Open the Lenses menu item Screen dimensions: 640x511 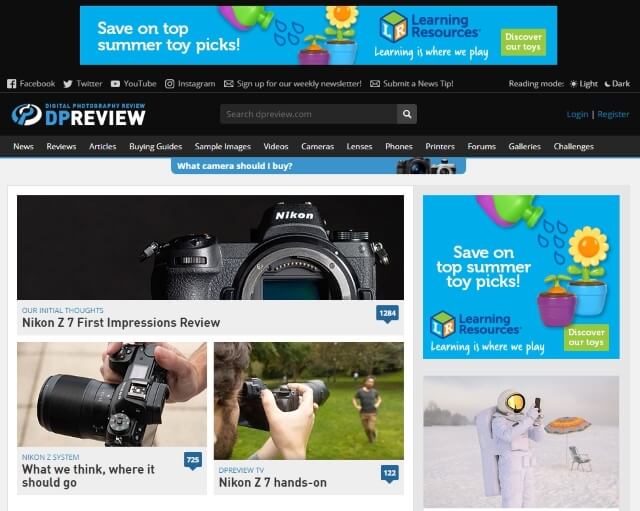point(359,147)
